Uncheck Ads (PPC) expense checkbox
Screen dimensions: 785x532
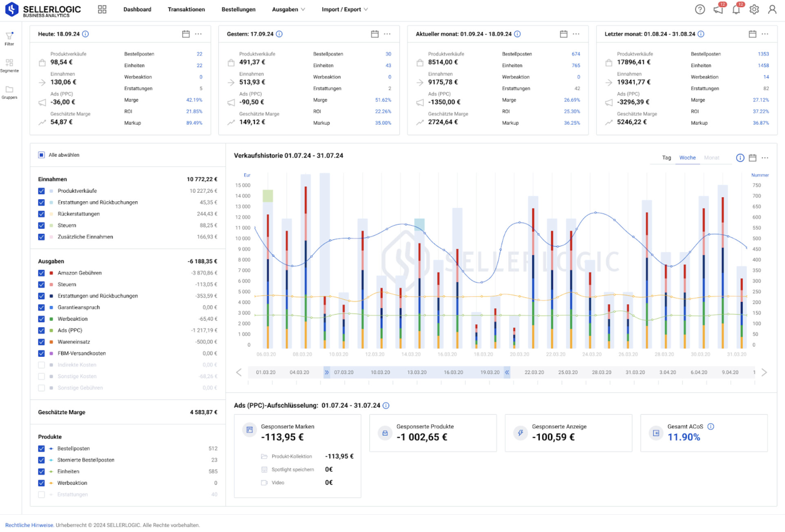tap(41, 330)
